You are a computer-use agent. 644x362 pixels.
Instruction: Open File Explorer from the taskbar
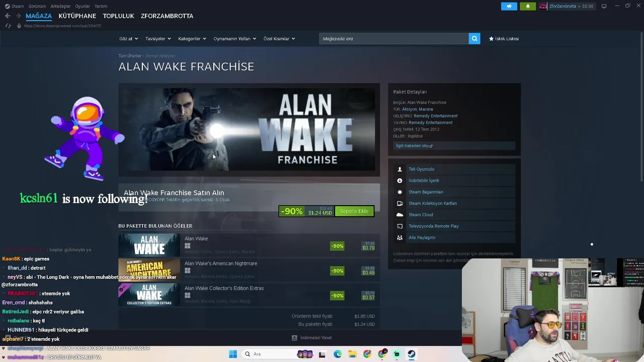(352, 354)
